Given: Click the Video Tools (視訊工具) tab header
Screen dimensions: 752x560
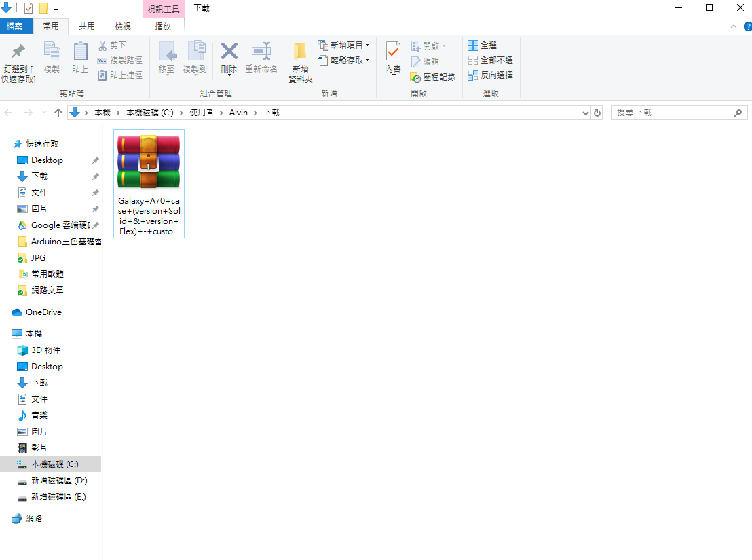Looking at the screenshot, I should click(163, 9).
